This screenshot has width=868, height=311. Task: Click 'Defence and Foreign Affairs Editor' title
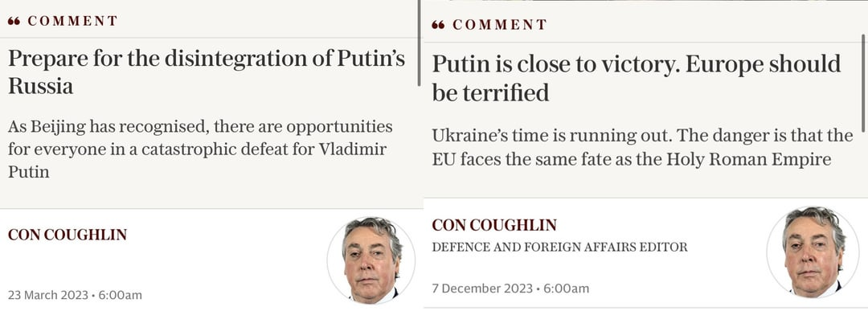559,248
